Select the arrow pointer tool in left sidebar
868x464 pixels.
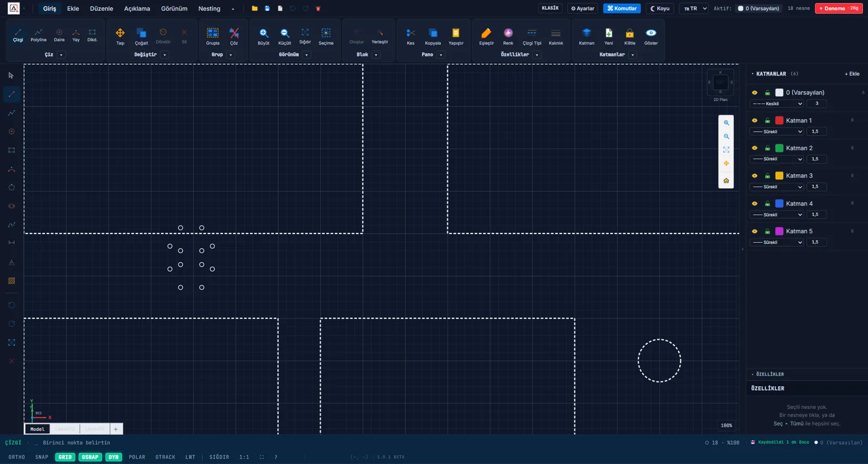11,75
